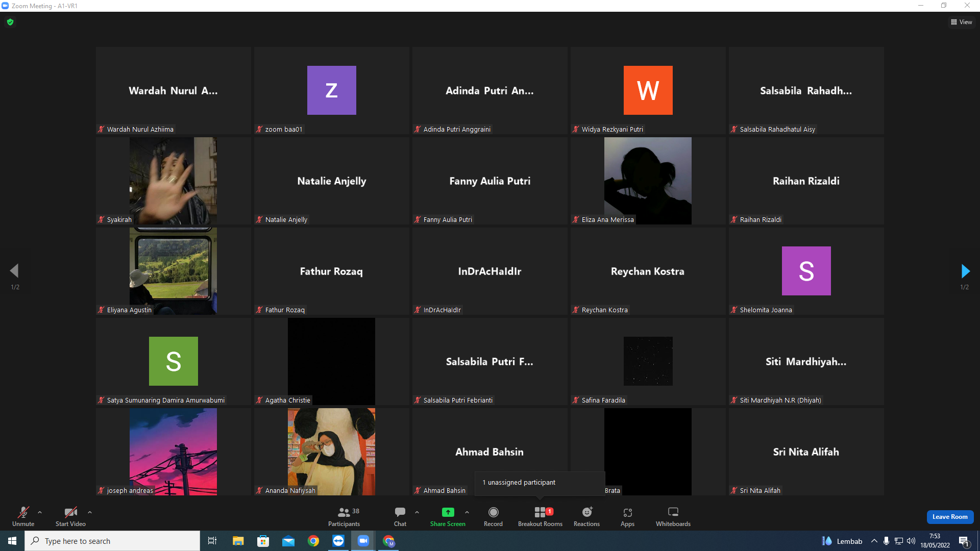Click the Unmute microphone icon

(23, 512)
